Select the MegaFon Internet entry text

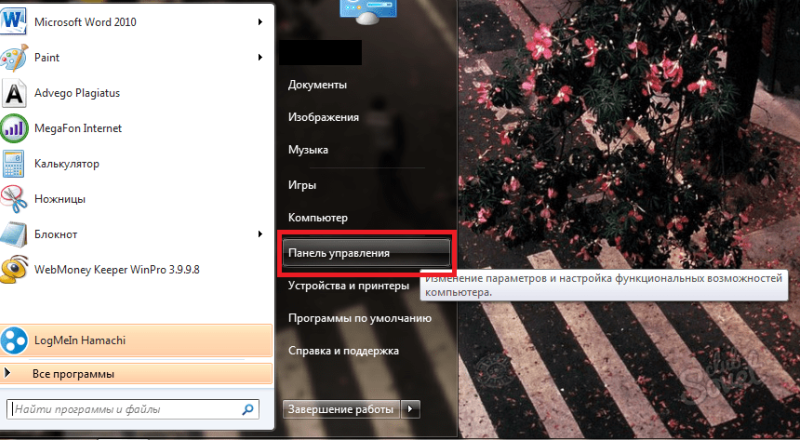point(78,128)
